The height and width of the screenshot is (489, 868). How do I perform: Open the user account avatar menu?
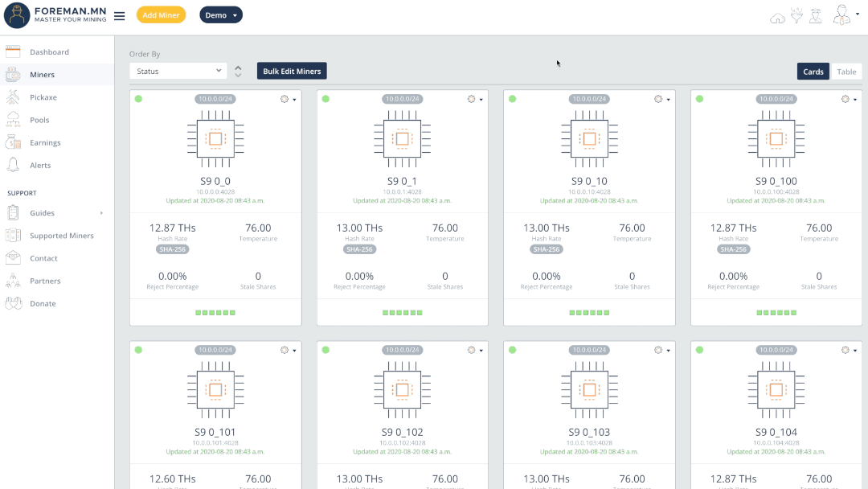coord(845,15)
